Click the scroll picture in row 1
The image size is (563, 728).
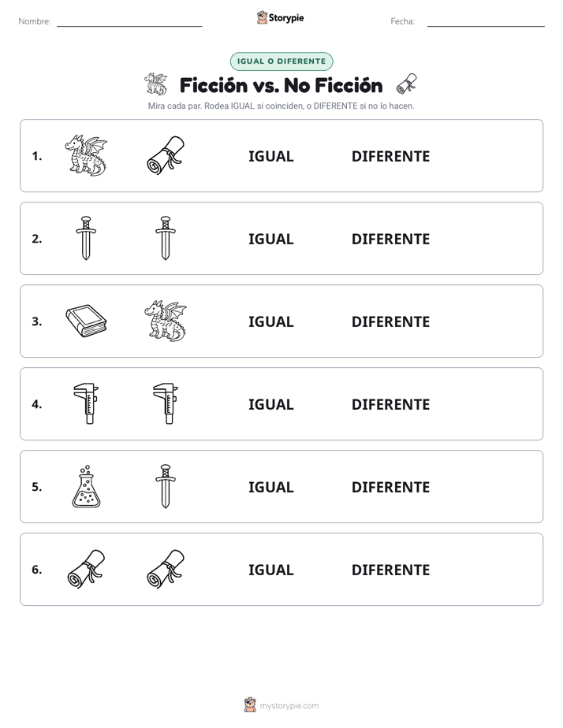166,155
